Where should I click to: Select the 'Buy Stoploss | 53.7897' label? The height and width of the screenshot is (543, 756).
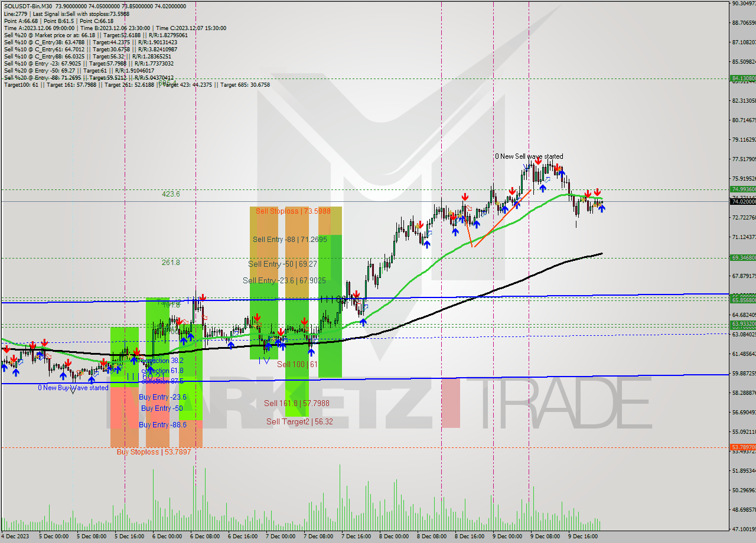pos(153,452)
